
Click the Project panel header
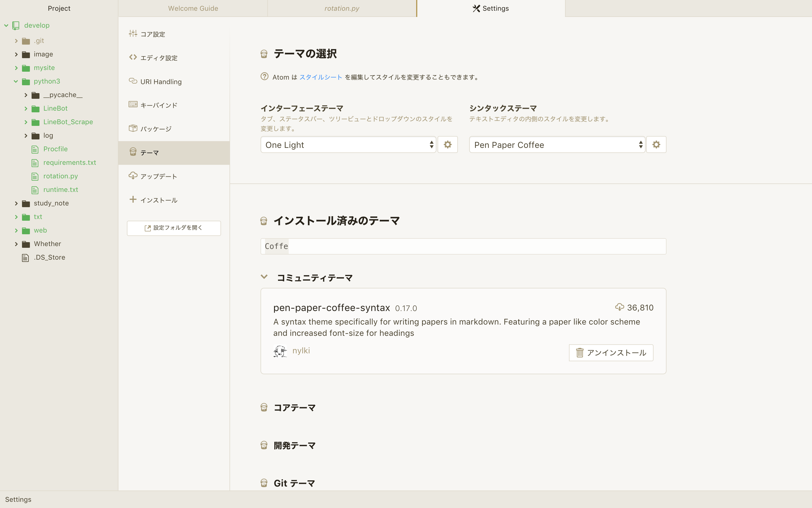[59, 8]
